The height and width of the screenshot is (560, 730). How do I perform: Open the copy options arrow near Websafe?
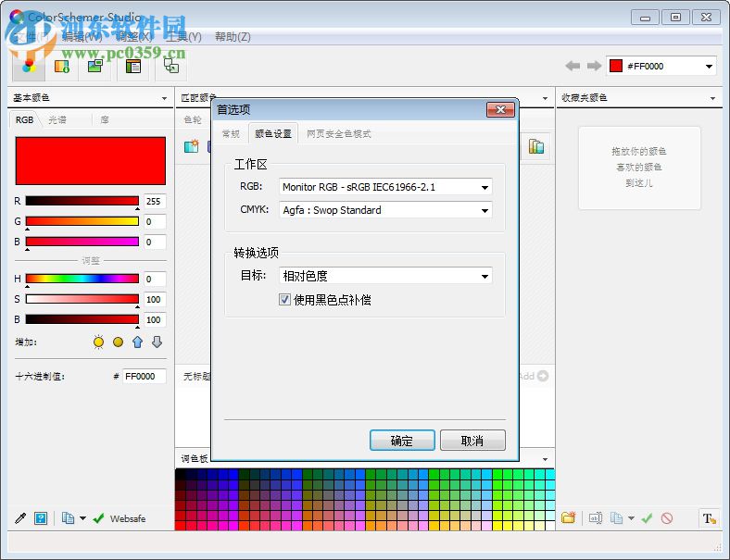pos(82,518)
